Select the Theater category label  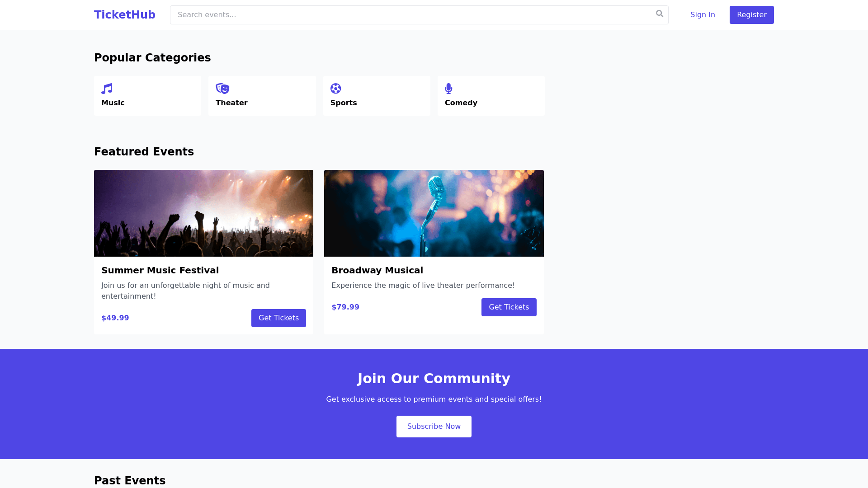[231, 103]
